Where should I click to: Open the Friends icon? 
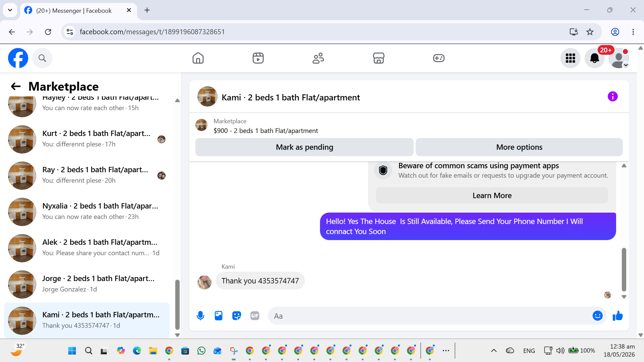tap(318, 58)
